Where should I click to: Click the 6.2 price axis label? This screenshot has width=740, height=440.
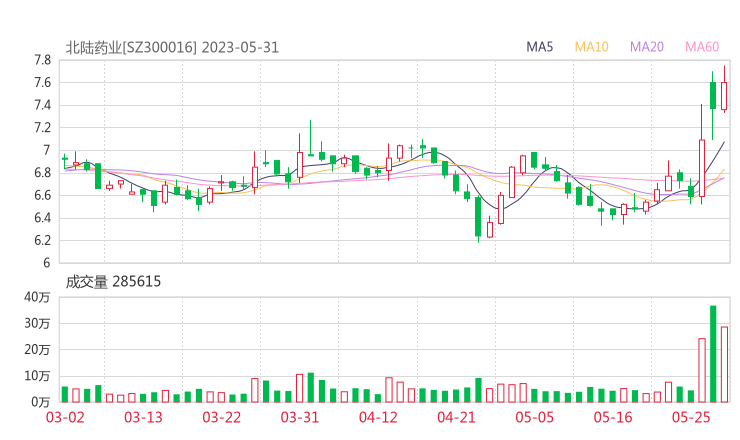pyautogui.click(x=42, y=240)
